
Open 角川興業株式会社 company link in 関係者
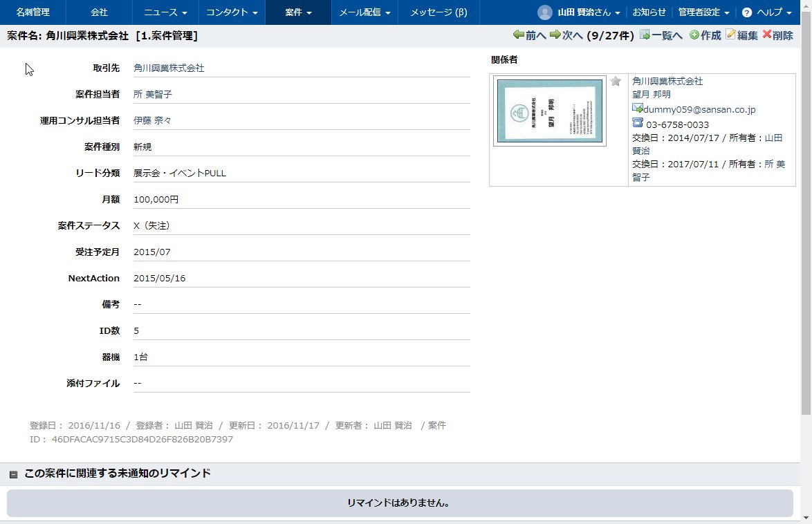(x=667, y=82)
